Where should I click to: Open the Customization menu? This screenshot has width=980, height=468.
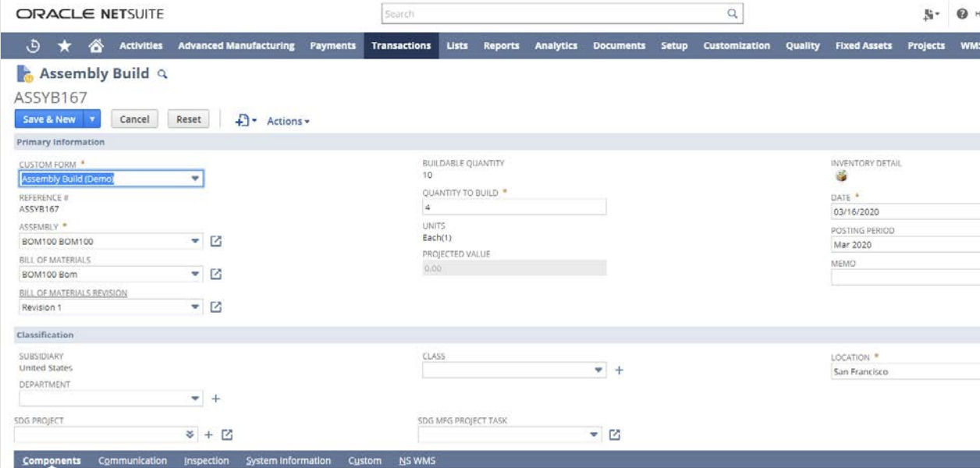[x=737, y=46]
